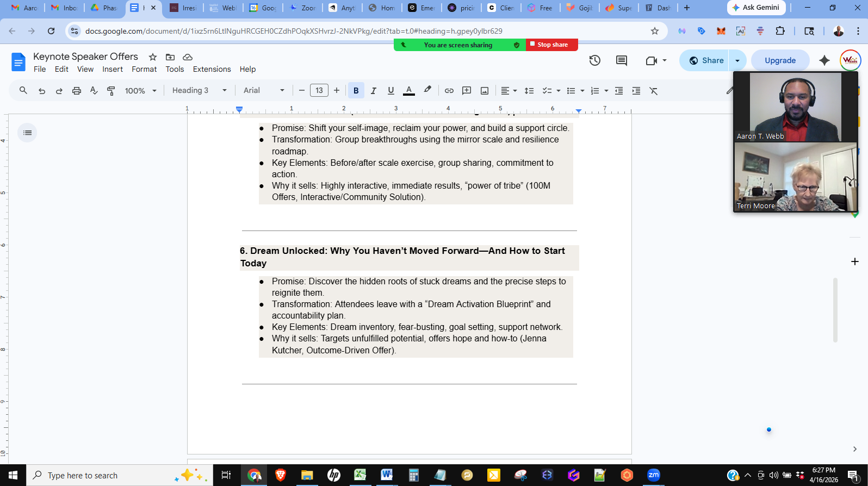Click the Insert image icon
The height and width of the screenshot is (486, 868).
[484, 91]
